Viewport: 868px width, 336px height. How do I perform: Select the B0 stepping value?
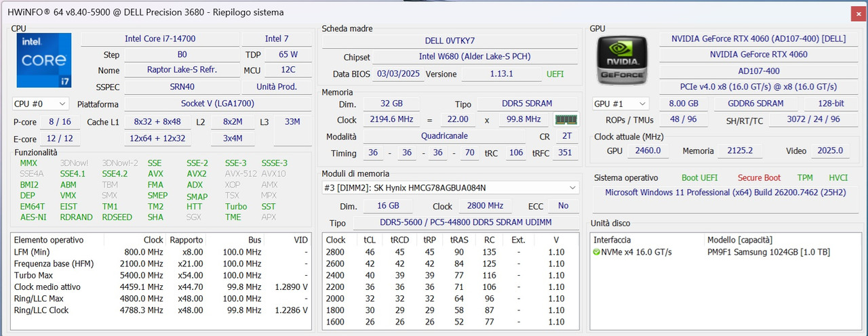[x=182, y=54]
